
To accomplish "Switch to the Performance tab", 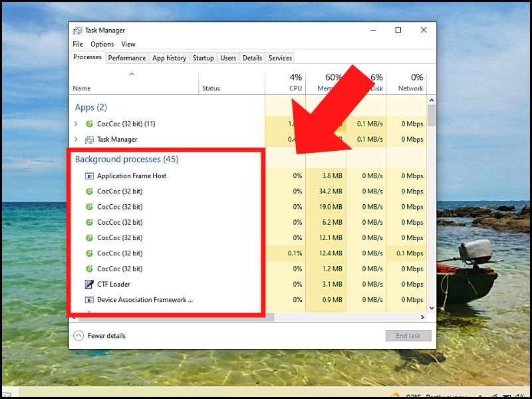I will point(127,58).
